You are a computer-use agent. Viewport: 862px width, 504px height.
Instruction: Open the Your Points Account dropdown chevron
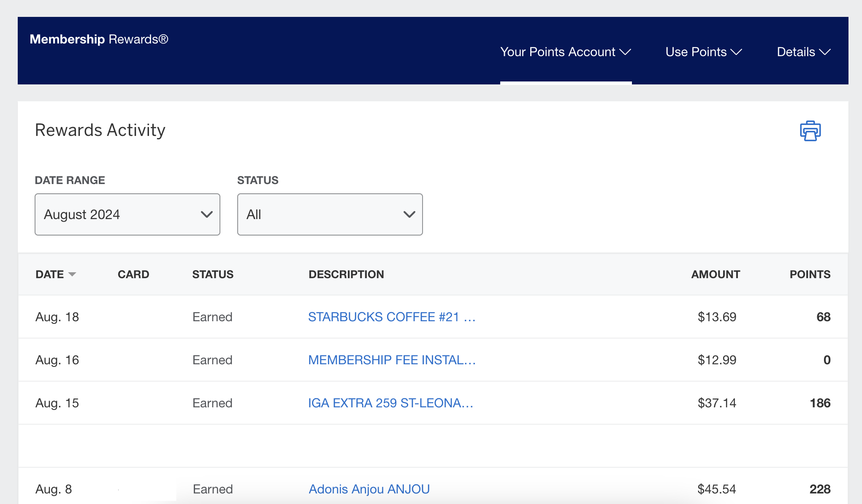click(626, 52)
